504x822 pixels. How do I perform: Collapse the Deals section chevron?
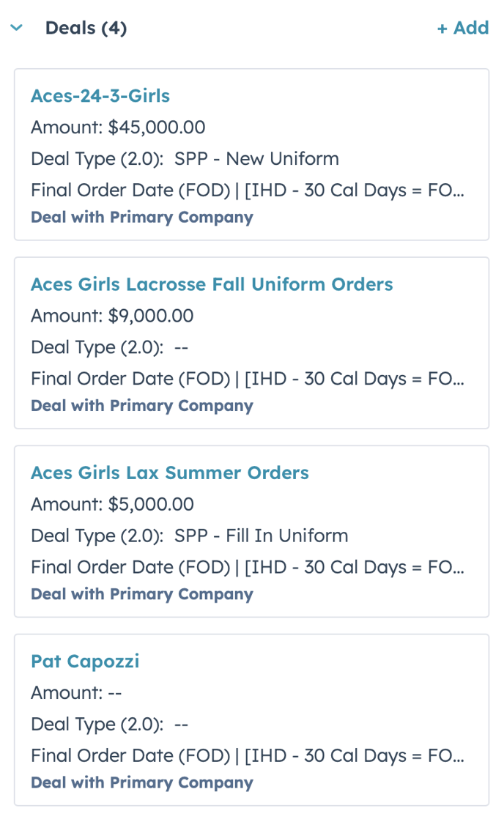tap(17, 28)
